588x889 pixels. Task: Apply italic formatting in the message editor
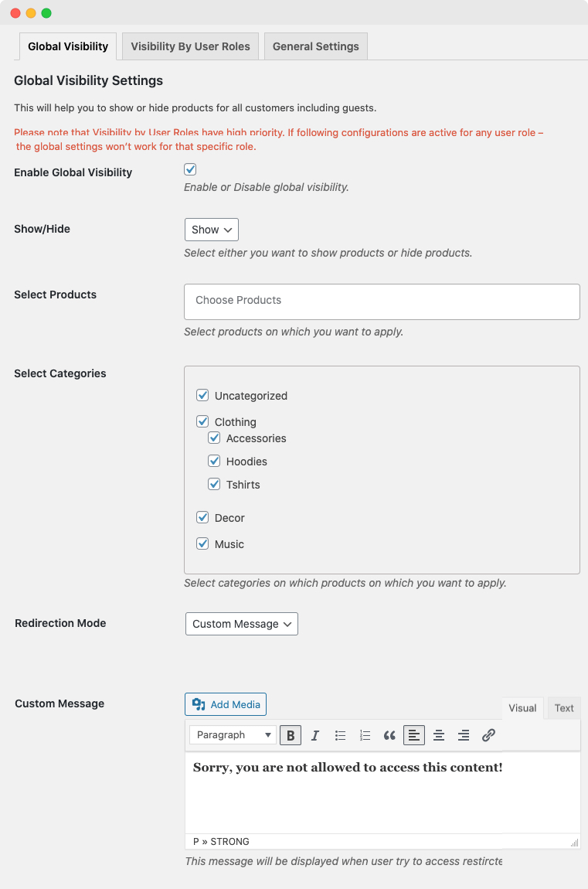(x=314, y=735)
